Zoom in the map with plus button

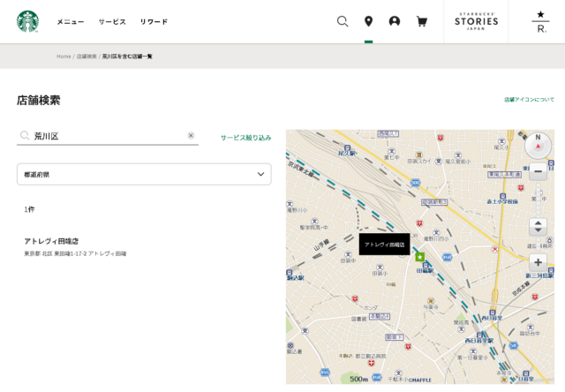[x=538, y=262]
